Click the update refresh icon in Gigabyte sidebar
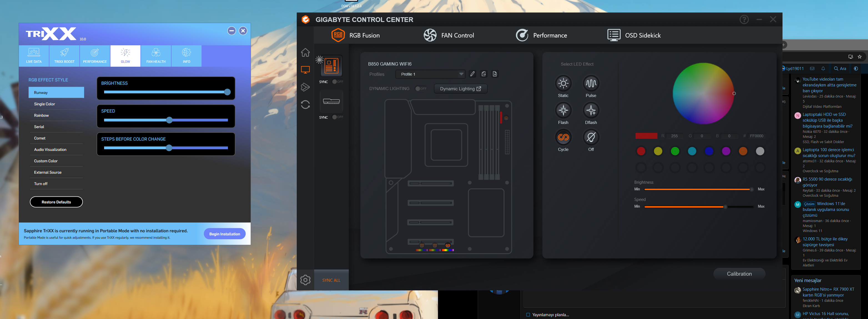Screen dimensions: 868x319 [x=305, y=104]
